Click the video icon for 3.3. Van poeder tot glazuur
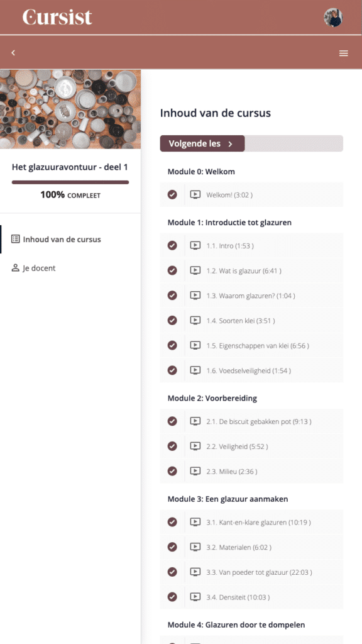This screenshot has width=362, height=644. (x=195, y=572)
